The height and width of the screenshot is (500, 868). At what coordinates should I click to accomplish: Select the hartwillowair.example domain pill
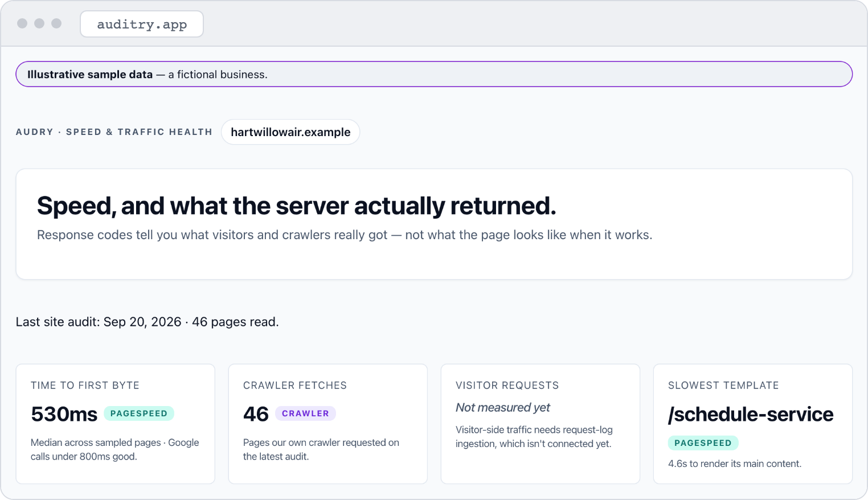click(x=290, y=132)
